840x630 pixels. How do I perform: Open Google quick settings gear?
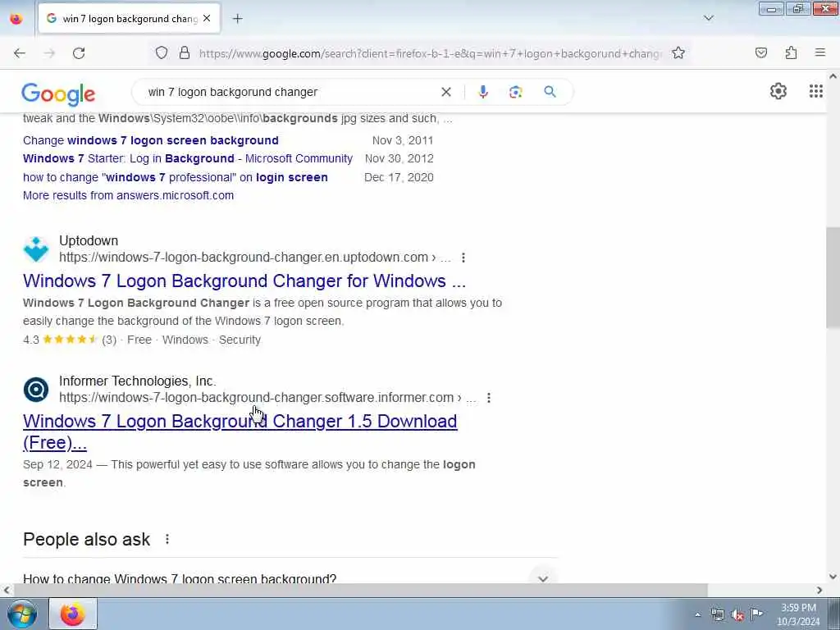click(778, 92)
